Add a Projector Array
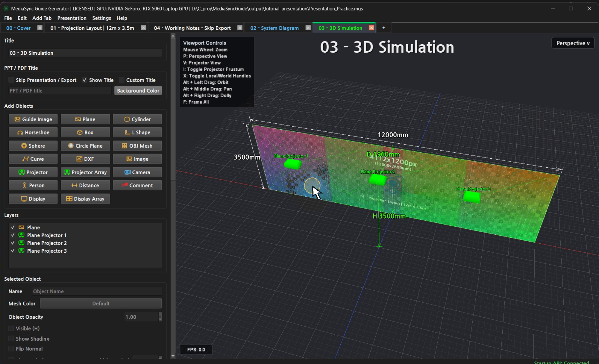Image resolution: width=599 pixels, height=364 pixels. 85,172
